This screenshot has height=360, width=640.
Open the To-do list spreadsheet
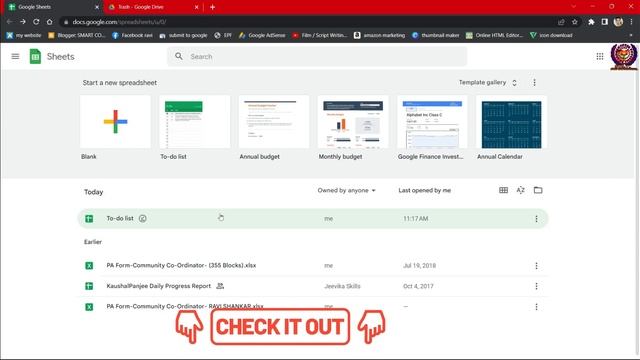[313, 218]
